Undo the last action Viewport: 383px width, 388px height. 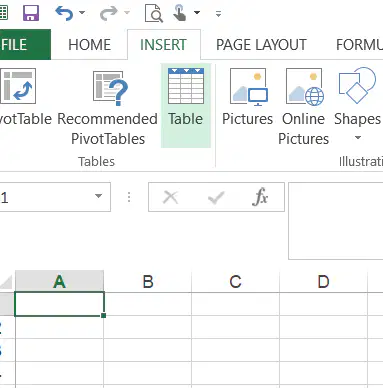[64, 13]
